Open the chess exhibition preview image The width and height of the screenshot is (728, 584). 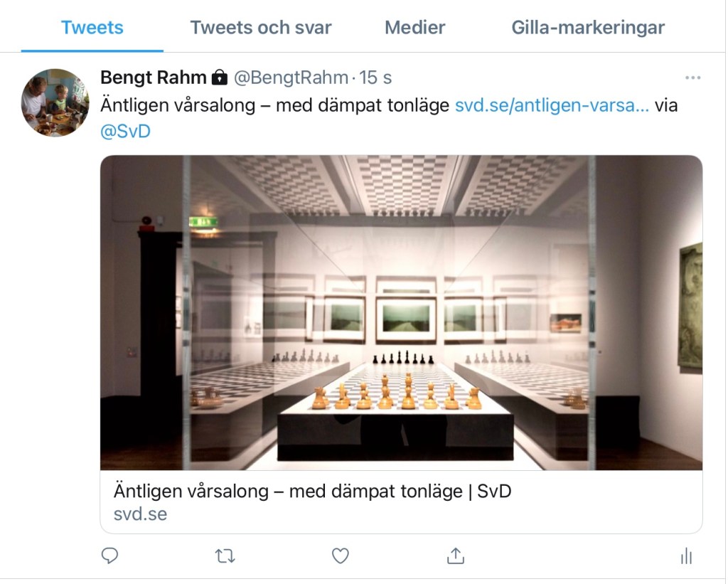click(401, 313)
